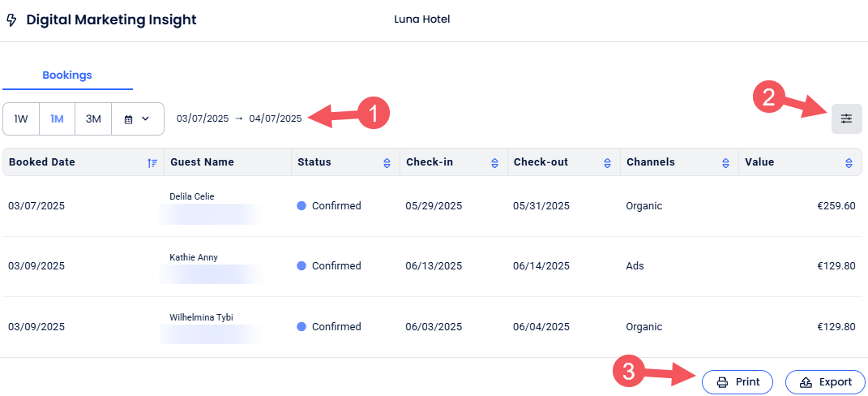Image resolution: width=868 pixels, height=396 pixels.
Task: Open the calendar date range dropdown
Action: (137, 118)
